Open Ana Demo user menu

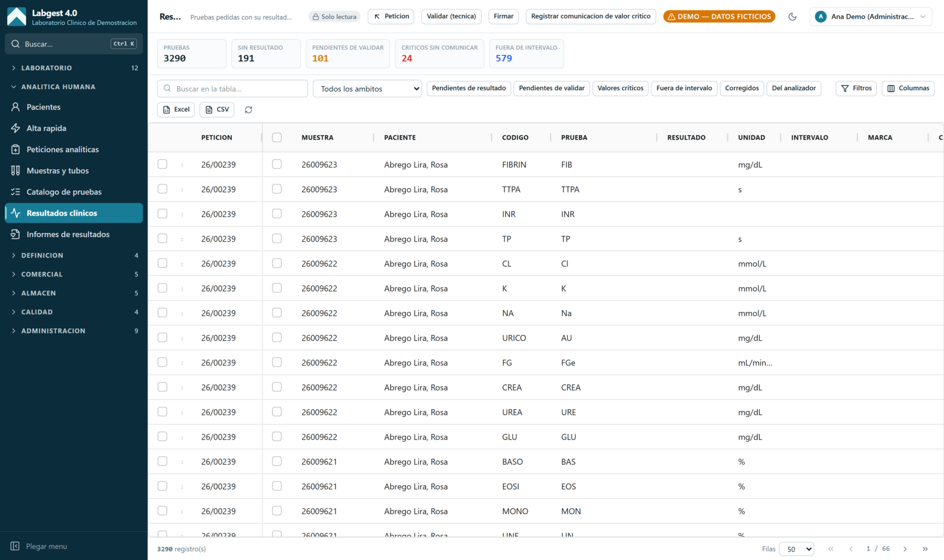click(871, 17)
